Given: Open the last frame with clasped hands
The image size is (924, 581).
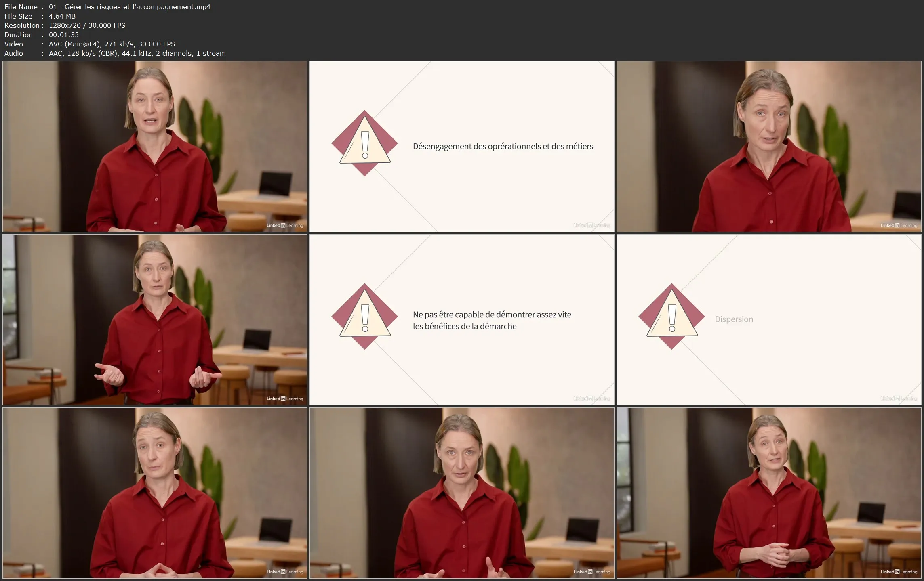Looking at the screenshot, I should [769, 493].
